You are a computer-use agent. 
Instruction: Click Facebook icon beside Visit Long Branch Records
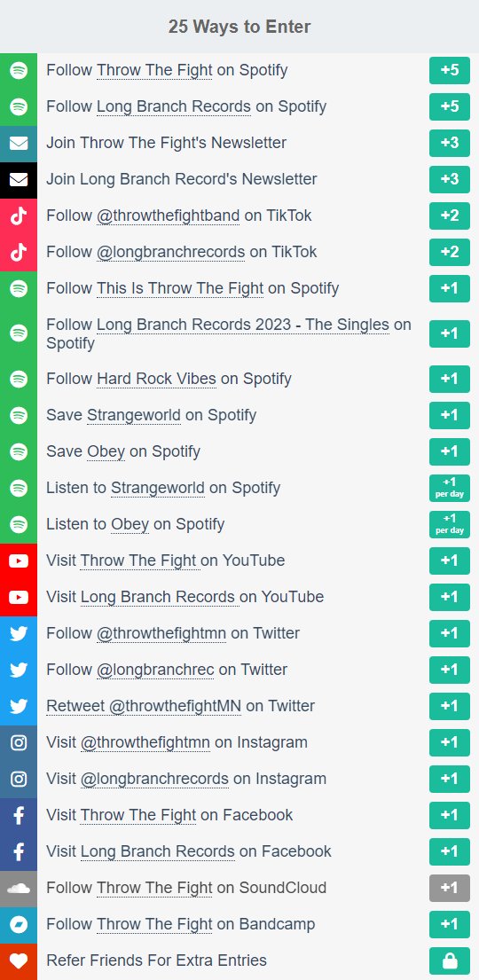(x=19, y=851)
